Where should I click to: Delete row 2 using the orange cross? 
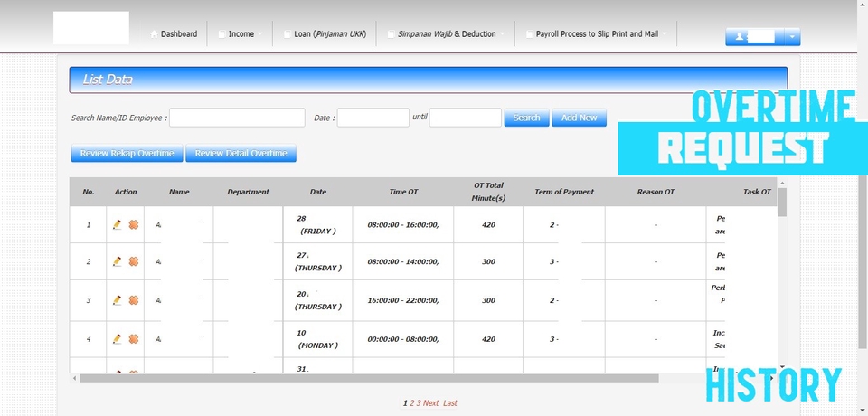[x=134, y=260]
